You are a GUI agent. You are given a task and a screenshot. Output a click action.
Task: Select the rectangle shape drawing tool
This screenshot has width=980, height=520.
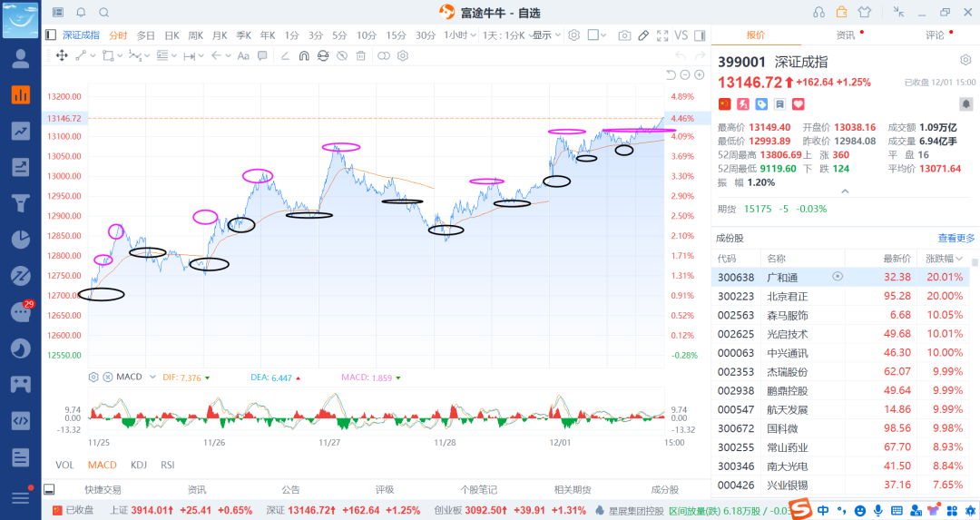point(107,55)
